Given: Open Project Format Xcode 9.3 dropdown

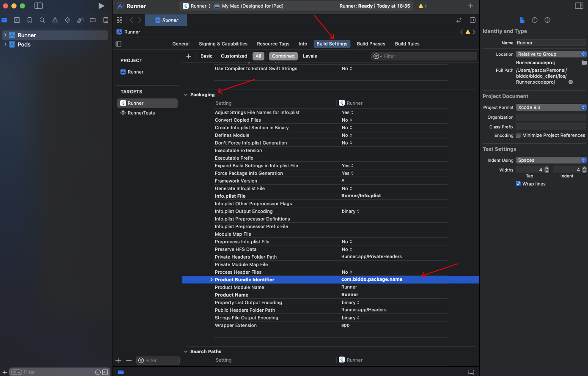Looking at the screenshot, I should point(551,107).
